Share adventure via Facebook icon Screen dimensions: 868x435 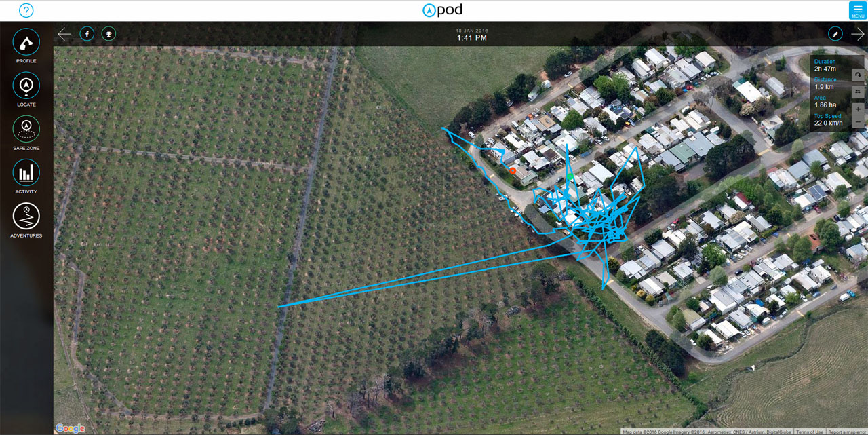(x=87, y=33)
